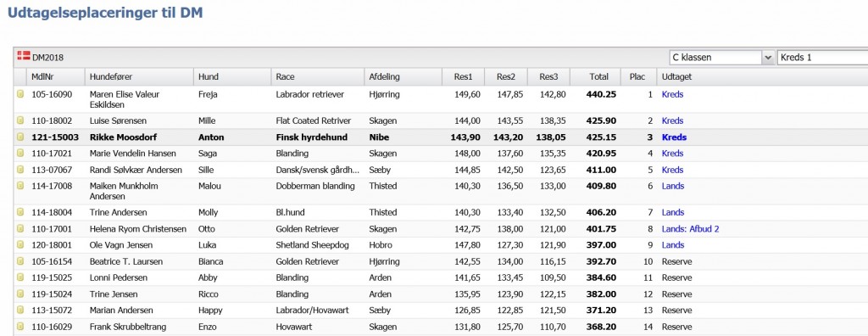Screen dimensions: 868x336
Task: Open the Kreds link for Freja
Action: 672,94
